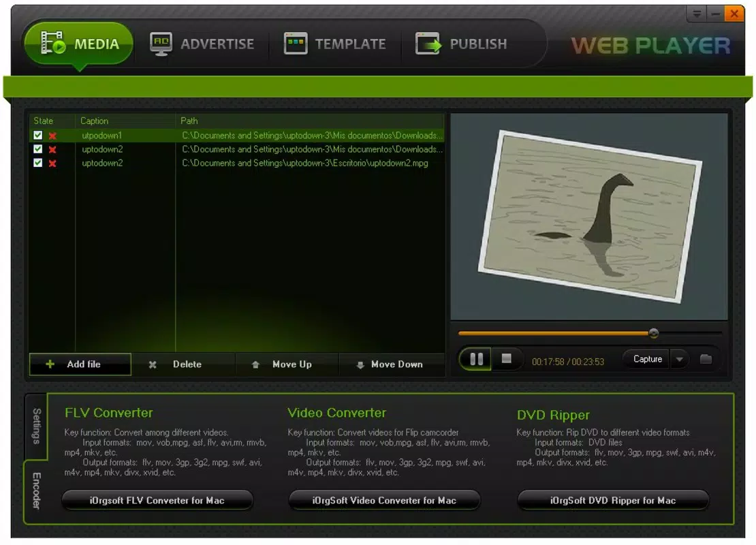Click the Delete button

point(183,364)
